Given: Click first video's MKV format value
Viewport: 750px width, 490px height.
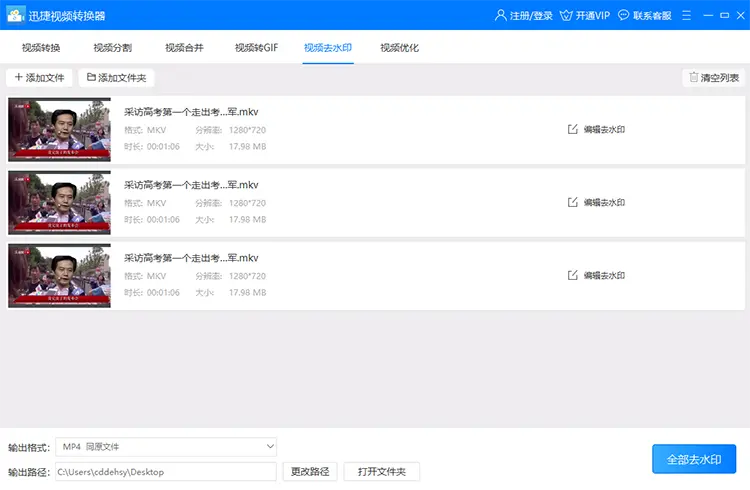Looking at the screenshot, I should tap(156, 130).
